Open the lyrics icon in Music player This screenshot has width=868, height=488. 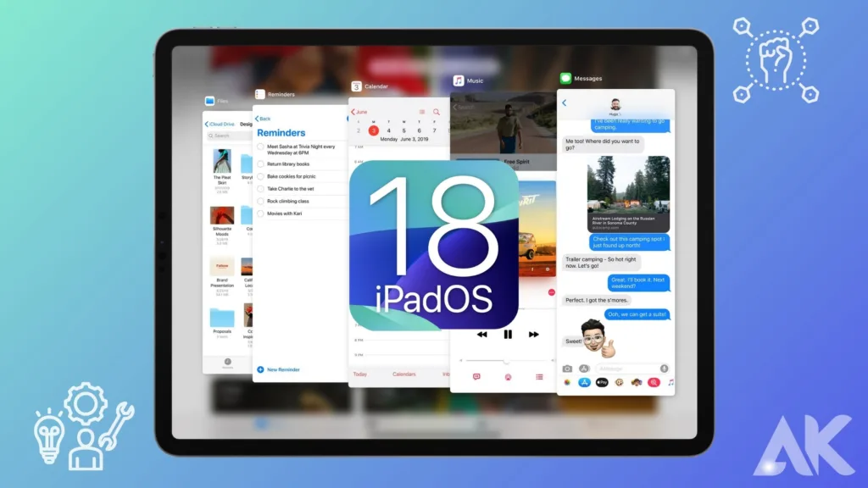click(x=476, y=377)
